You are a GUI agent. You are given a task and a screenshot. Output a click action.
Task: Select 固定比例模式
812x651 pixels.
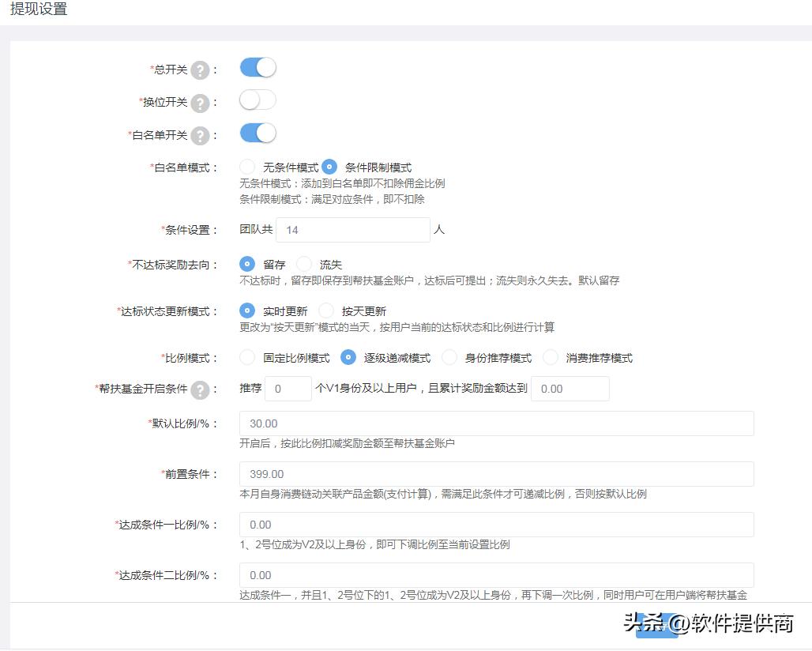246,357
